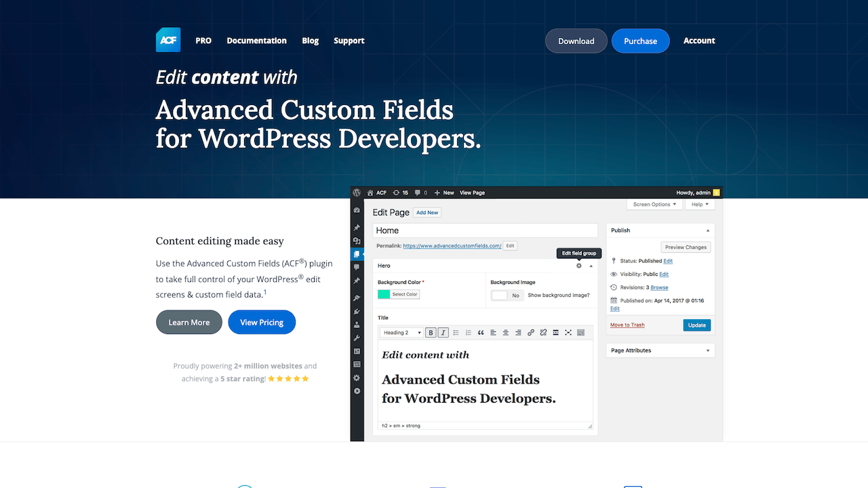Click the Purchase button
This screenshot has width=868, height=488.
click(640, 41)
